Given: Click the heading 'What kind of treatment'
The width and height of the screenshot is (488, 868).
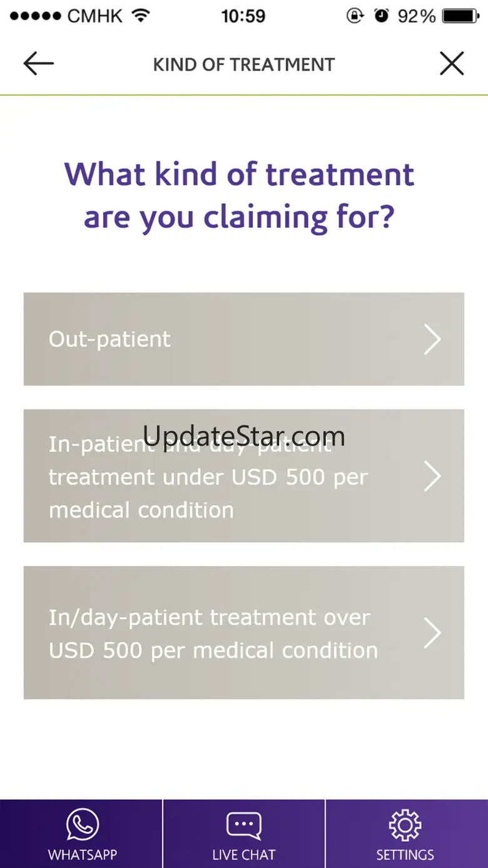Looking at the screenshot, I should tap(239, 174).
